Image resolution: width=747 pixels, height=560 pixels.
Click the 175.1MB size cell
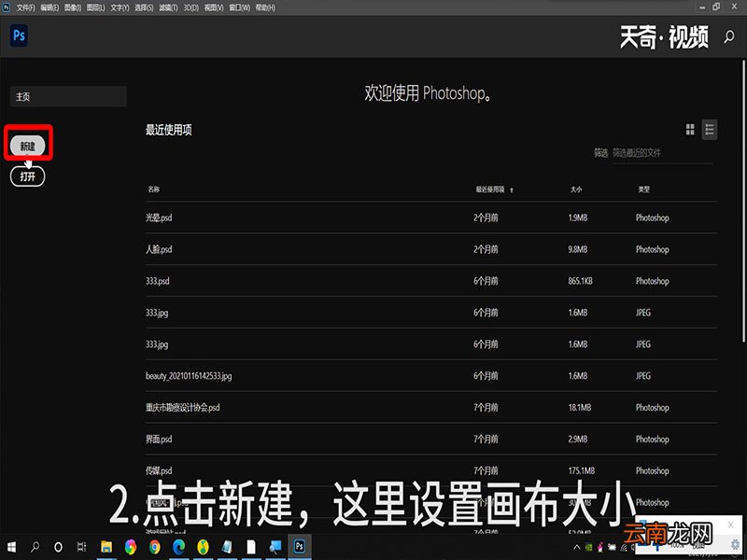pyautogui.click(x=581, y=470)
